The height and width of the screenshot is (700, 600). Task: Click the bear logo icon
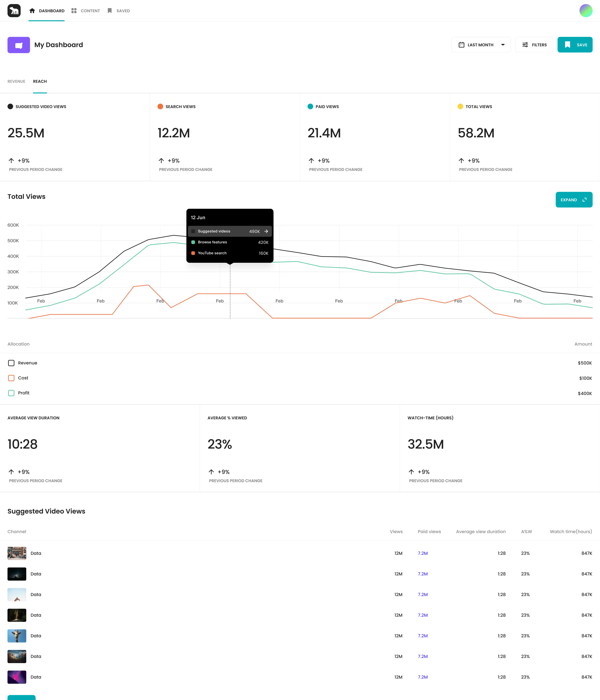[x=14, y=11]
